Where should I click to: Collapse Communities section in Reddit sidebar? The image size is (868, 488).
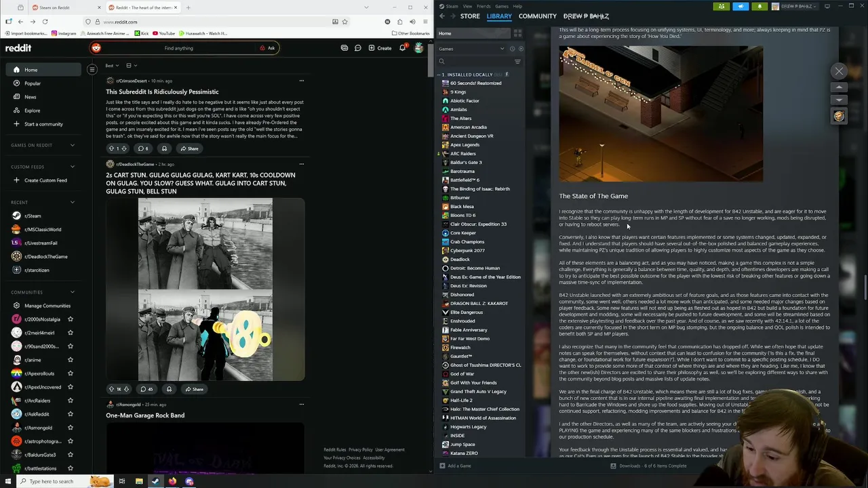(x=73, y=292)
